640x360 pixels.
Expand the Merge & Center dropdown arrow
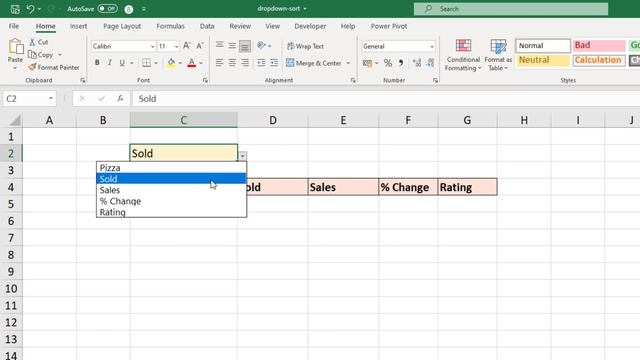[348, 63]
